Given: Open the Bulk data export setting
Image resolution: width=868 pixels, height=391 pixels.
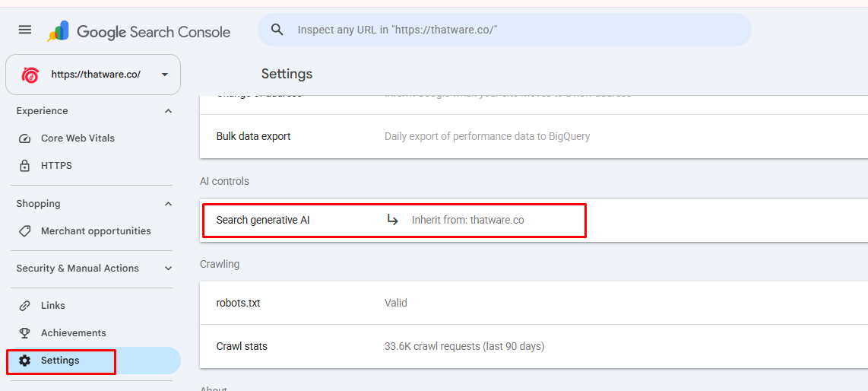Looking at the screenshot, I should click(534, 136).
